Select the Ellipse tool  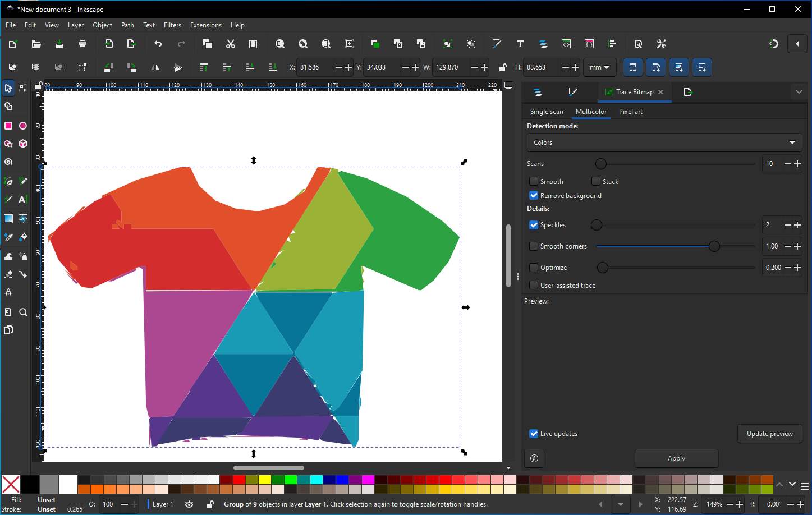(x=23, y=126)
